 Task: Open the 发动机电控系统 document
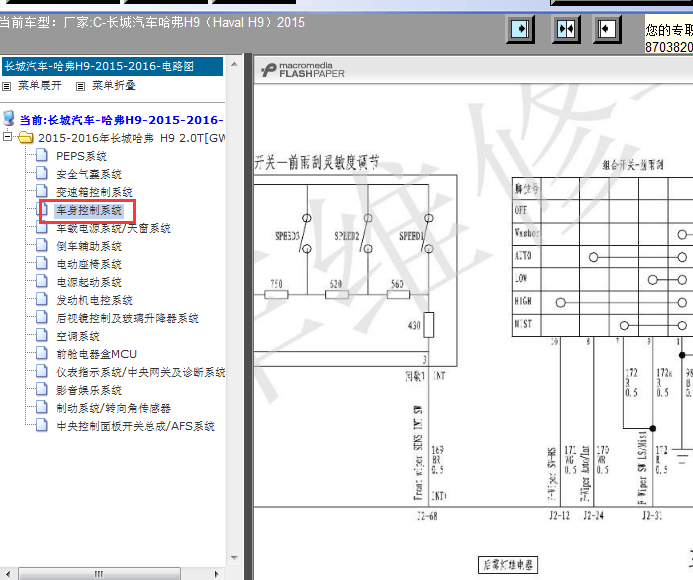[94, 301]
